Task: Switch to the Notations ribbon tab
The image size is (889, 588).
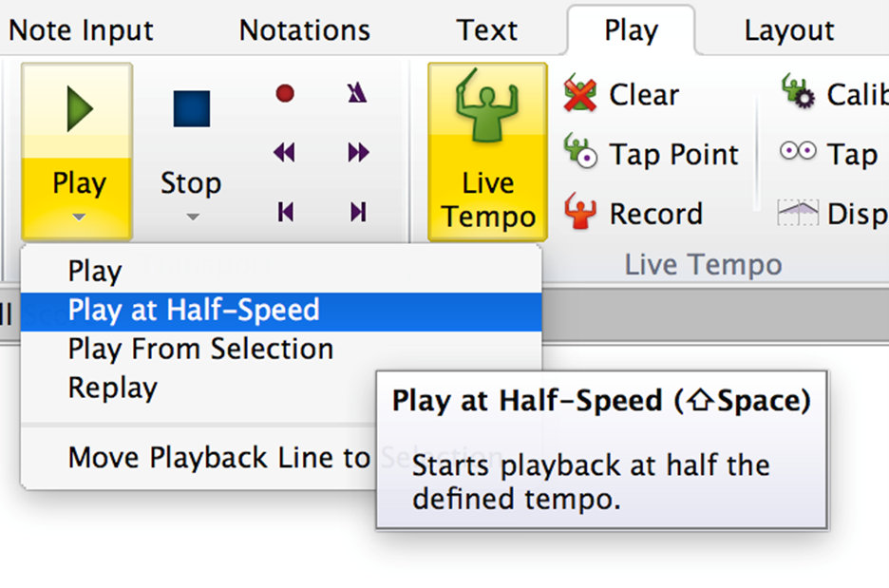Action: (305, 30)
